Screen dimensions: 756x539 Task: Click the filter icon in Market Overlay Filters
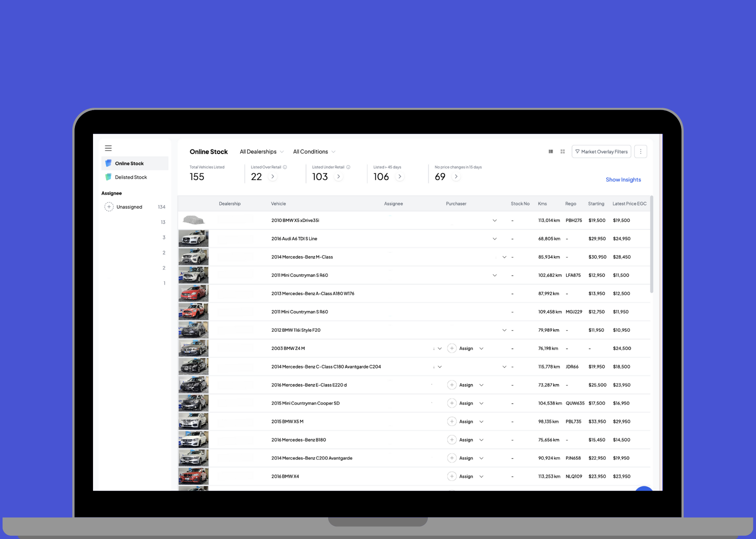pos(578,151)
